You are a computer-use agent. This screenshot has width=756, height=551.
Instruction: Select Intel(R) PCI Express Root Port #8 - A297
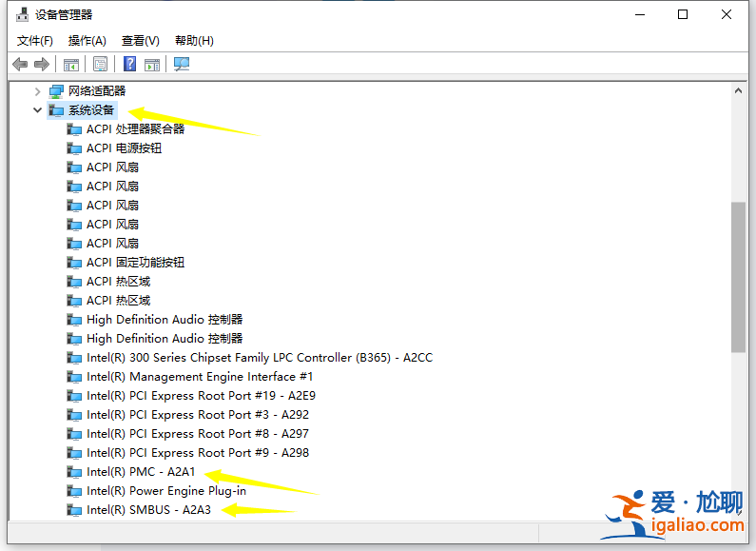(198, 434)
